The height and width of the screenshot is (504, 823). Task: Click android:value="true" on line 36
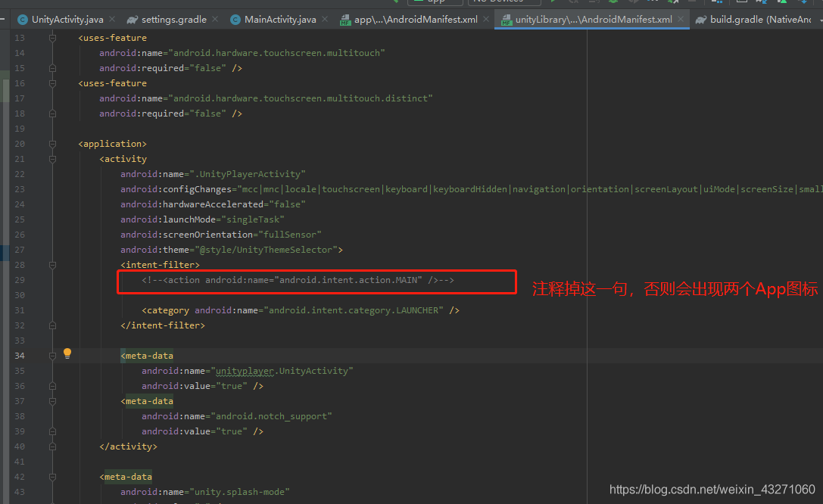[x=194, y=386]
